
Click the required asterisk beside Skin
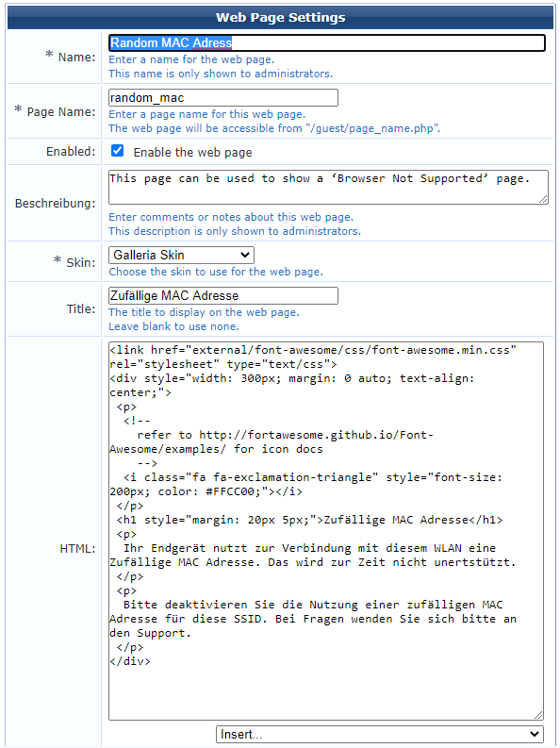coord(58,260)
